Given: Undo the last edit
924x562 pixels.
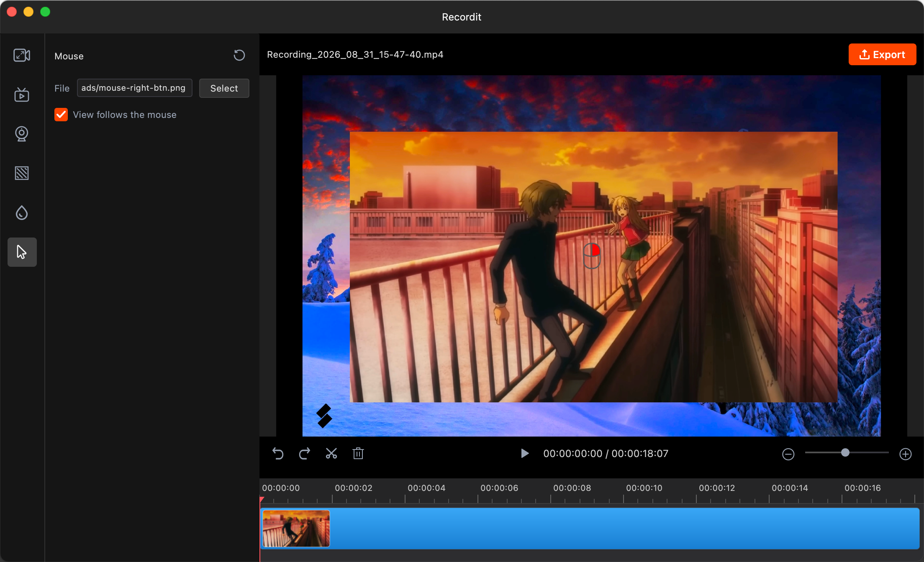Looking at the screenshot, I should (x=278, y=453).
